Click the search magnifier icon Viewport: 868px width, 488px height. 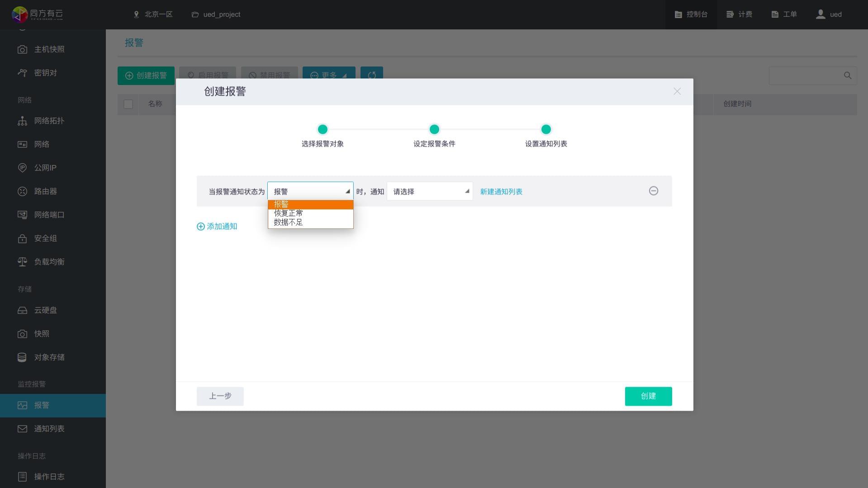click(847, 76)
